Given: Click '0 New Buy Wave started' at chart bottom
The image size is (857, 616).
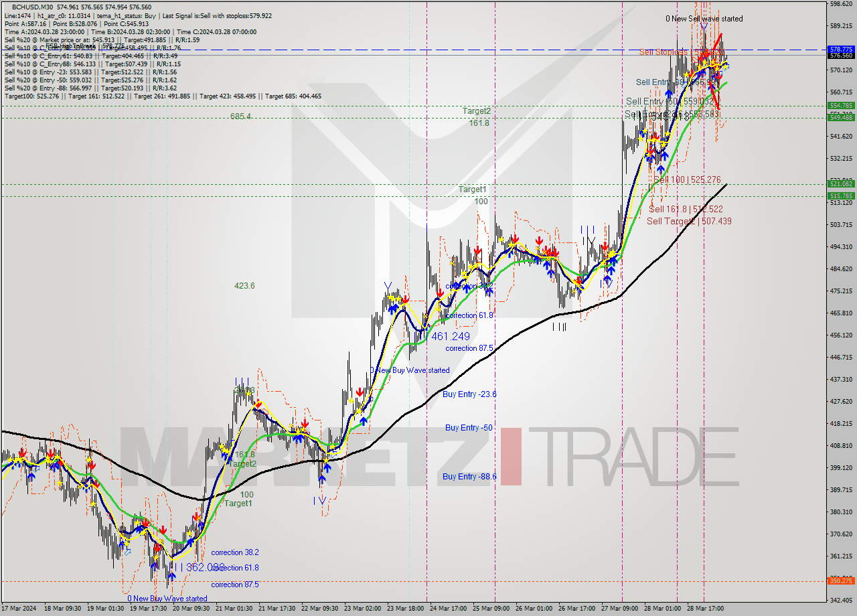Looking at the screenshot, I should click(167, 599).
